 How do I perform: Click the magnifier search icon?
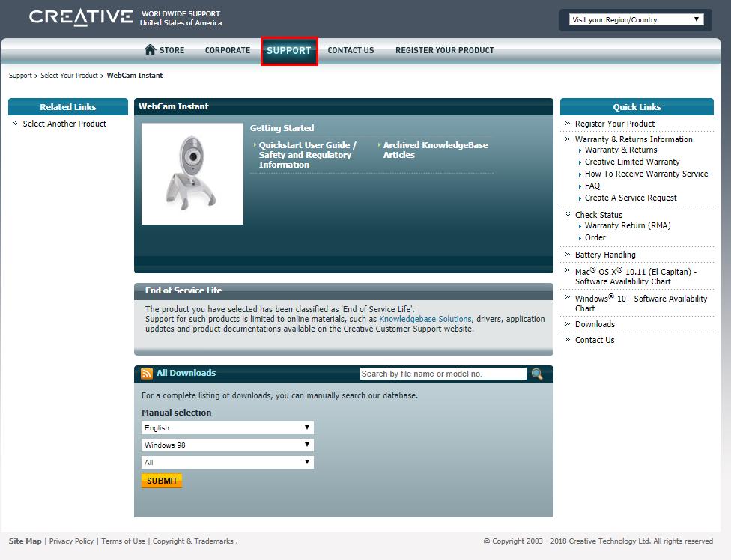(537, 373)
